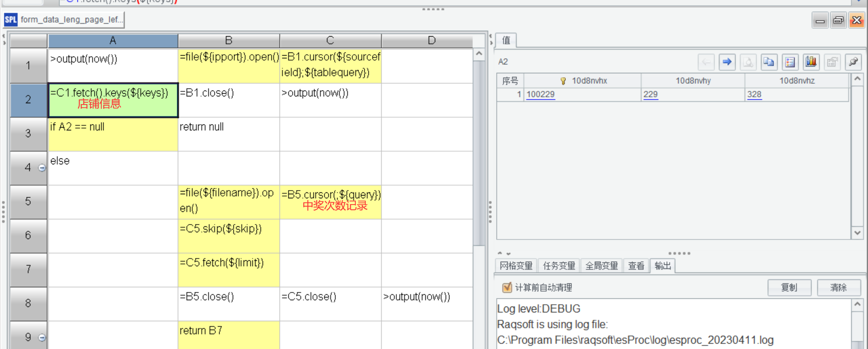Viewport: 868px width, 349px height.
Task: Open the linked value 100229
Action: click(541, 95)
